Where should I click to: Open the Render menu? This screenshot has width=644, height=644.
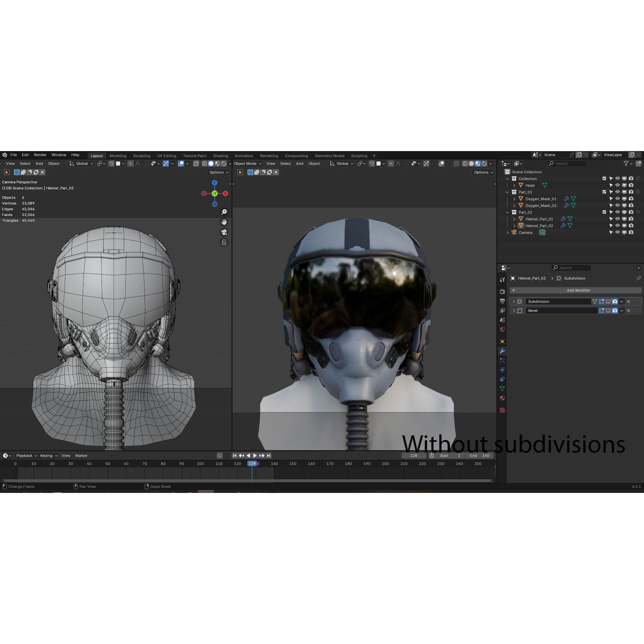(x=40, y=155)
